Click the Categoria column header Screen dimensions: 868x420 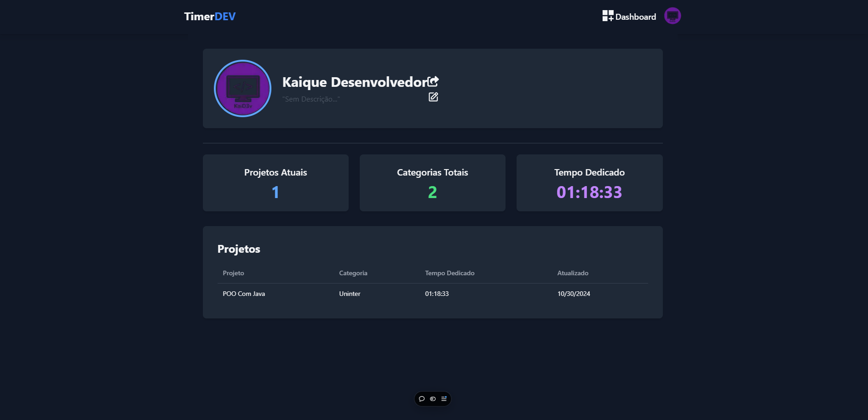[x=353, y=272]
